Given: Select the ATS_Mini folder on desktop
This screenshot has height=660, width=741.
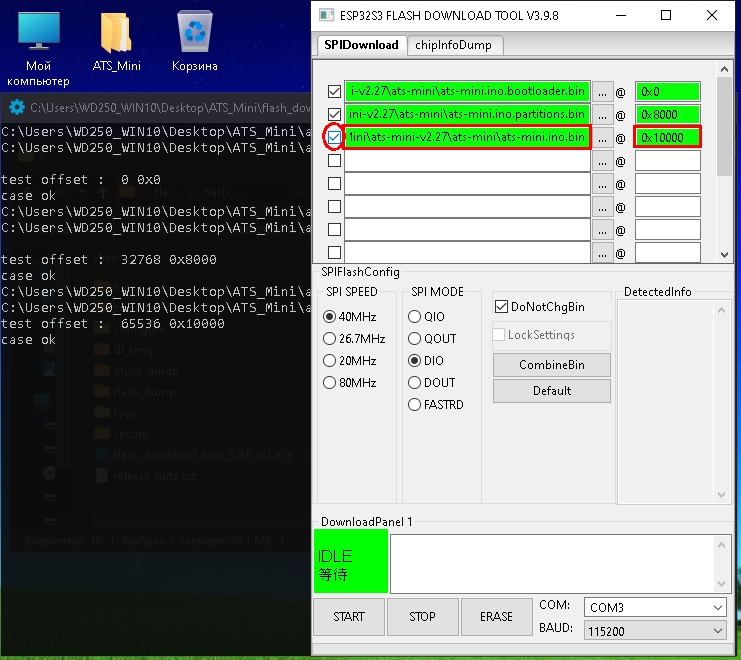Looking at the screenshot, I should pos(116,42).
